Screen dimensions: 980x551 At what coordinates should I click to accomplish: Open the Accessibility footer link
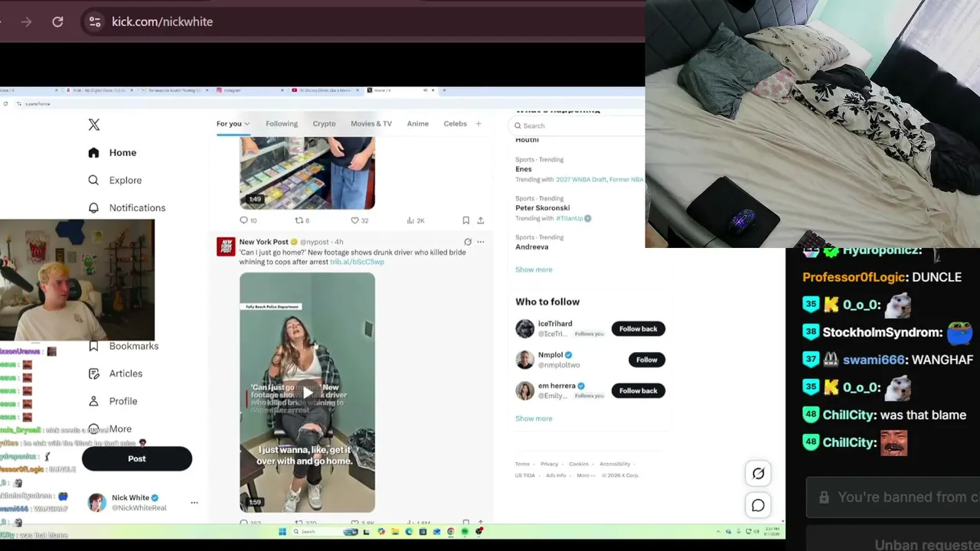click(x=615, y=464)
